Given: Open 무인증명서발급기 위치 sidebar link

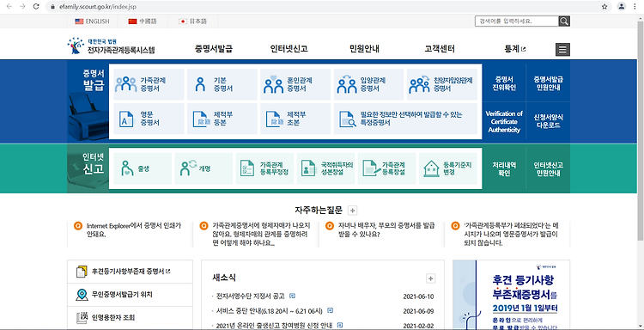Looking at the screenshot, I should click(x=130, y=295).
